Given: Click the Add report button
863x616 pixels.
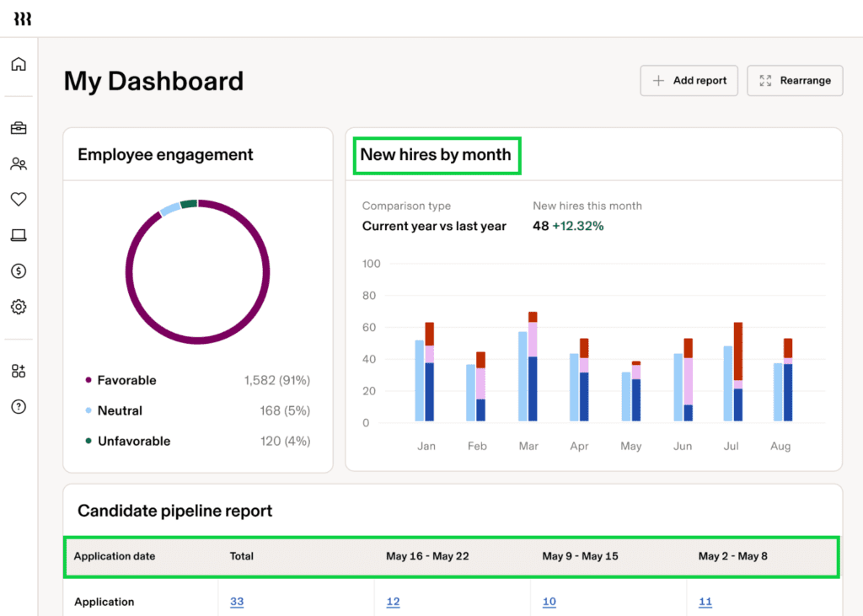Looking at the screenshot, I should coord(689,80).
